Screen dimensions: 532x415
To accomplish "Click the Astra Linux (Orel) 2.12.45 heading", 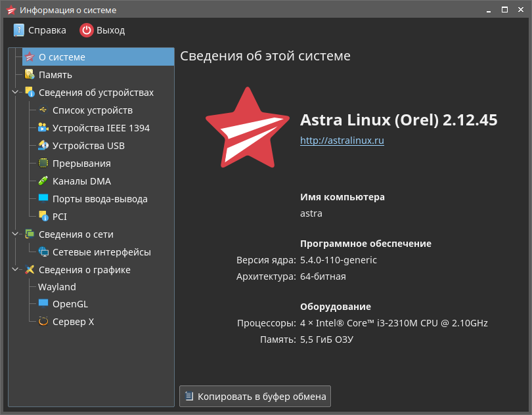I will point(399,120).
